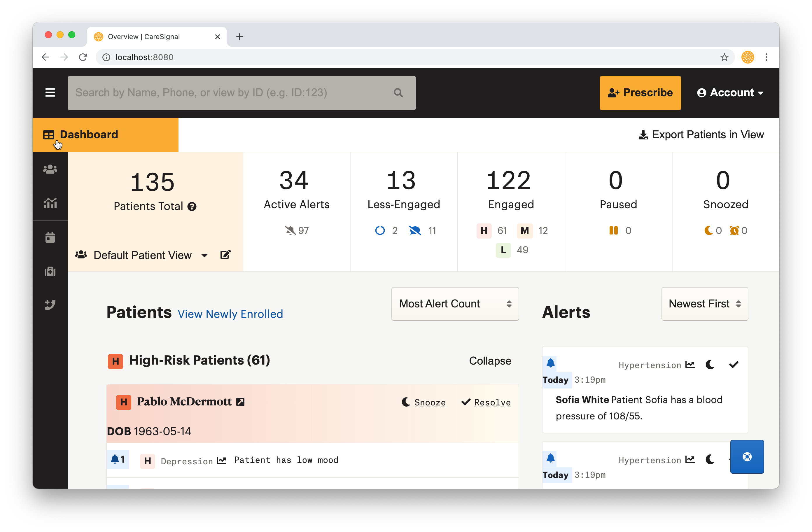The width and height of the screenshot is (812, 532).
Task: Switch to the Overview | CareSignal browser tab
Action: pos(157,36)
